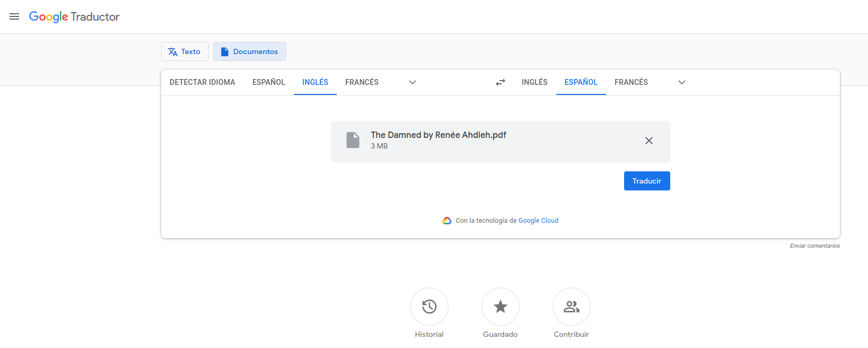This screenshot has width=868, height=348.
Task: Open the Contribuir people icon
Action: (x=571, y=307)
